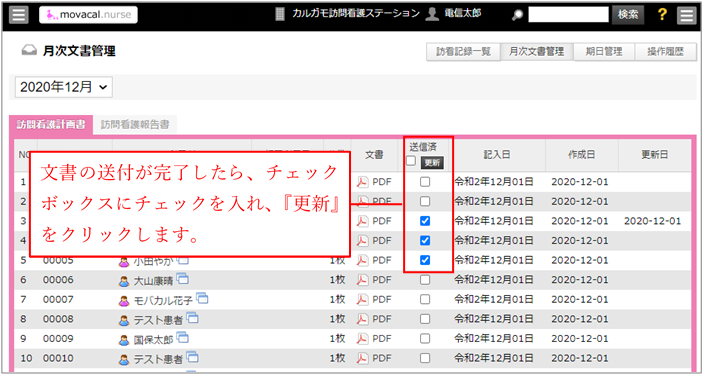
Task: Open the 期日管理 tab
Action: pyautogui.click(x=604, y=52)
